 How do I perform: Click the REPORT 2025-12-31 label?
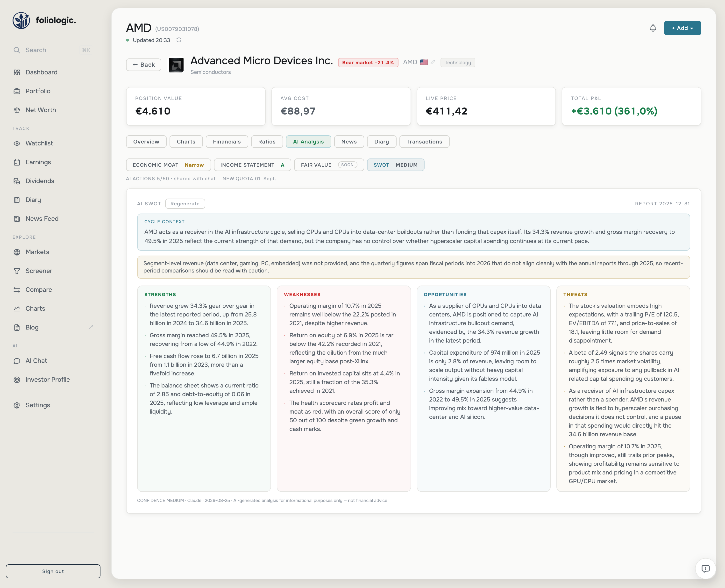662,204
